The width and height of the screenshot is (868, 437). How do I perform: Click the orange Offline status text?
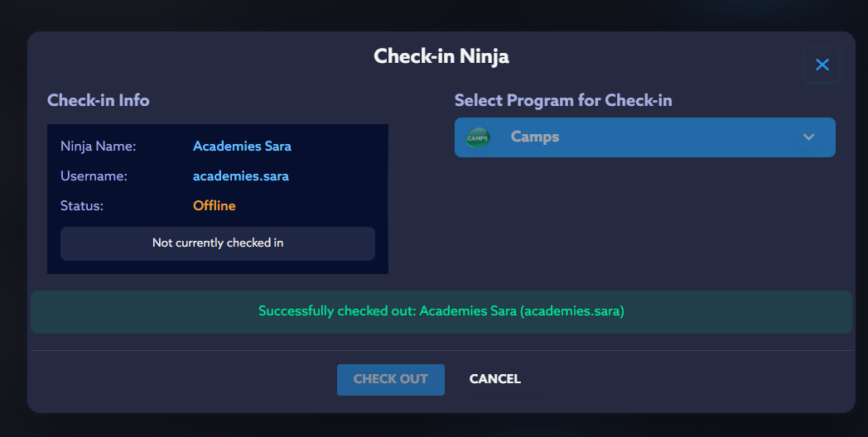point(214,206)
